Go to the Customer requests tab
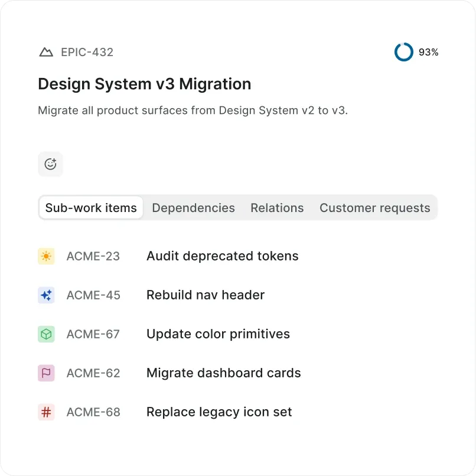Viewport: 476px width, 476px height. pyautogui.click(x=375, y=208)
